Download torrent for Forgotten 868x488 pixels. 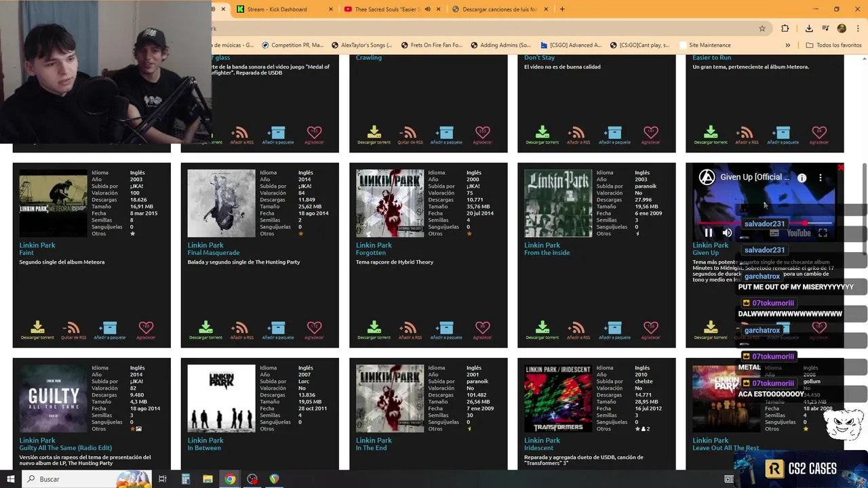coord(374,330)
